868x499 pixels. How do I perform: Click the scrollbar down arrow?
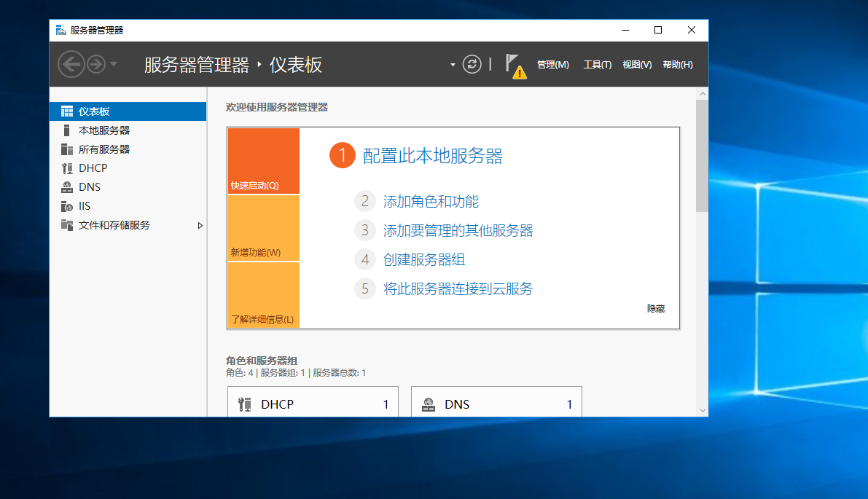coord(703,410)
